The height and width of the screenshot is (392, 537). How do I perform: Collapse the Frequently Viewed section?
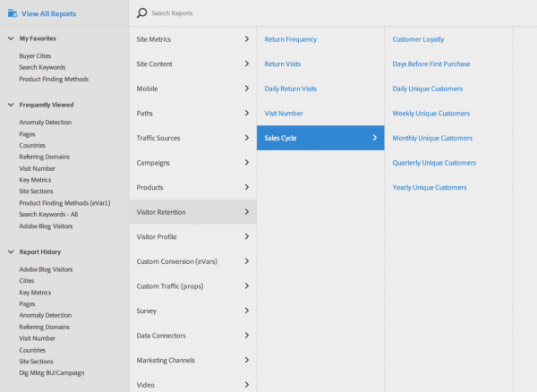(11, 105)
